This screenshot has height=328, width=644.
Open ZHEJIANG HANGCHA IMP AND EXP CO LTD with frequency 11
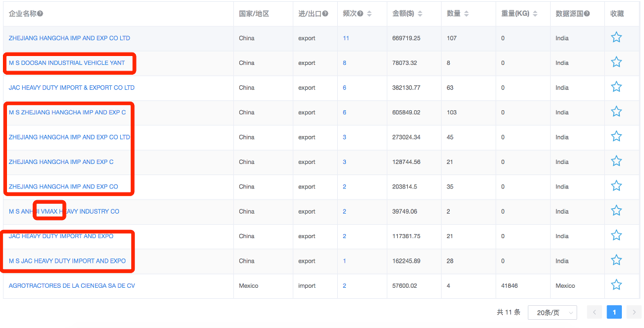tap(69, 38)
